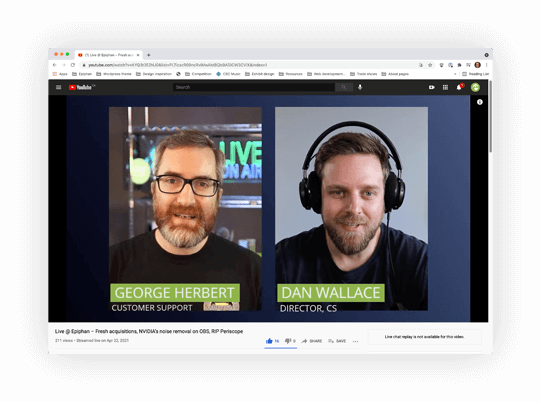Open the Epiphan bookmarks folder

click(82, 74)
